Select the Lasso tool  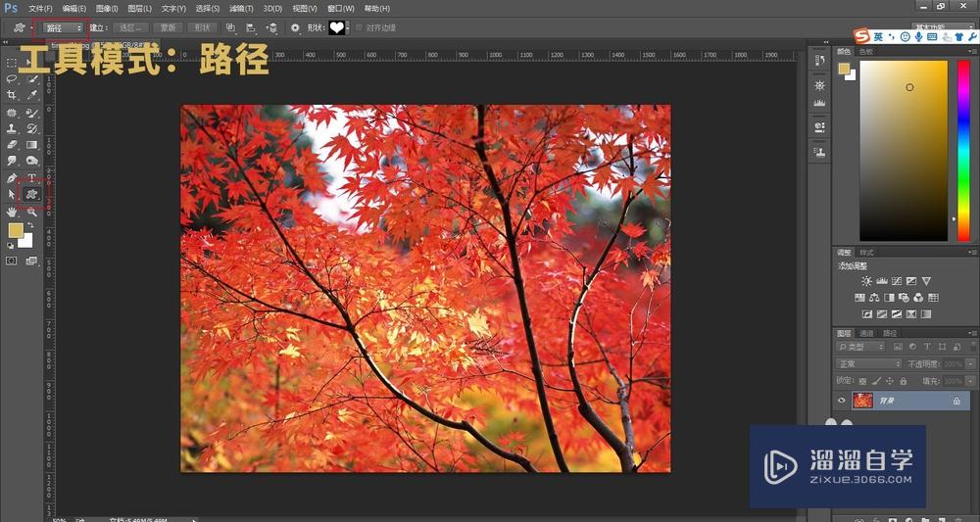pyautogui.click(x=11, y=78)
